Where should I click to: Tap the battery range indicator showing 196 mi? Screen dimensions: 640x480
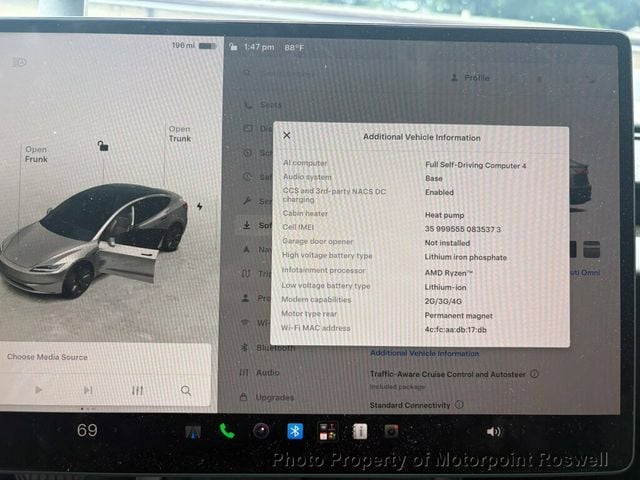tap(194, 46)
